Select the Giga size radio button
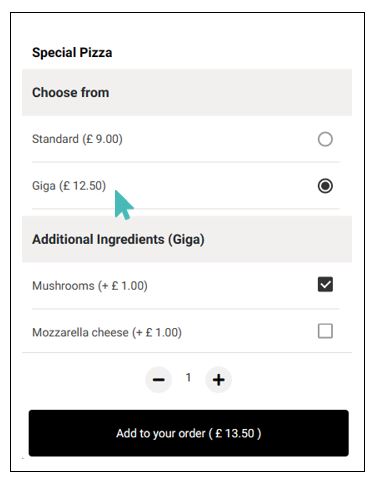 click(x=325, y=186)
